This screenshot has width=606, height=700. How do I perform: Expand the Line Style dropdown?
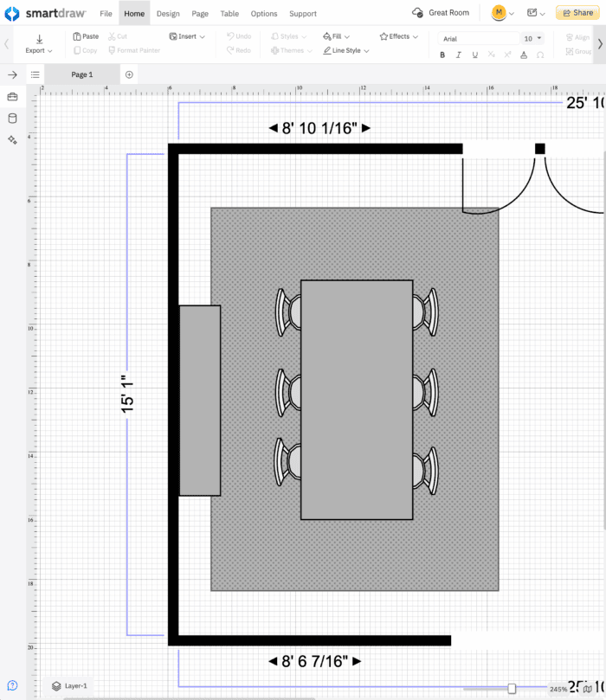click(346, 50)
